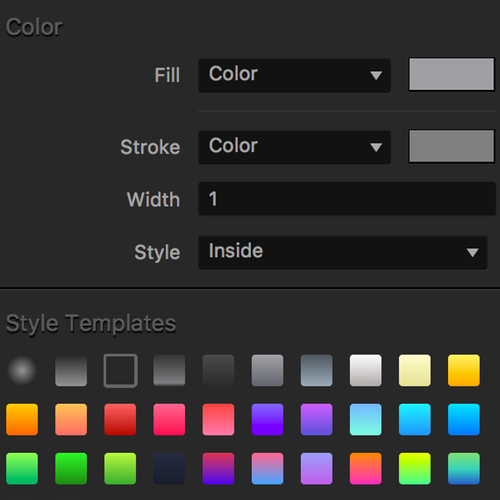Choose the golden yellow style template
Image resolution: width=500 pixels, height=500 pixels.
(x=464, y=370)
